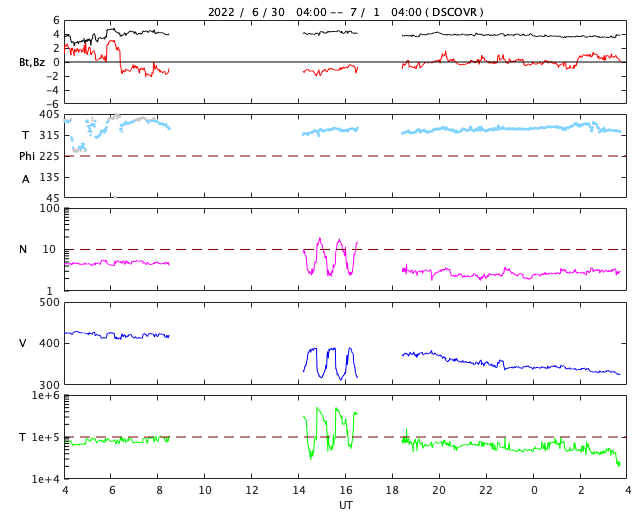
Task: Click the 'N' density axis label
Action: tap(23, 249)
